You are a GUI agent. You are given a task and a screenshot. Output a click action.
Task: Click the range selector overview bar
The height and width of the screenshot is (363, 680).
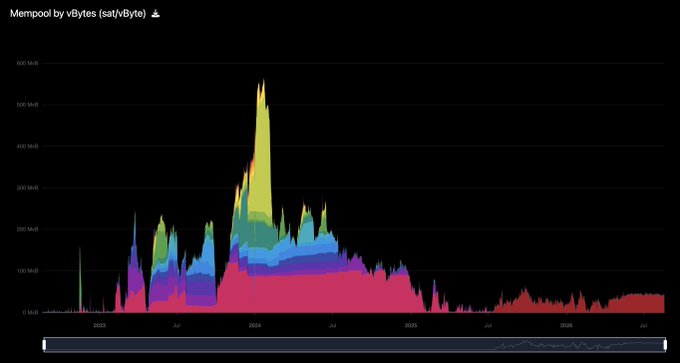pos(355,345)
